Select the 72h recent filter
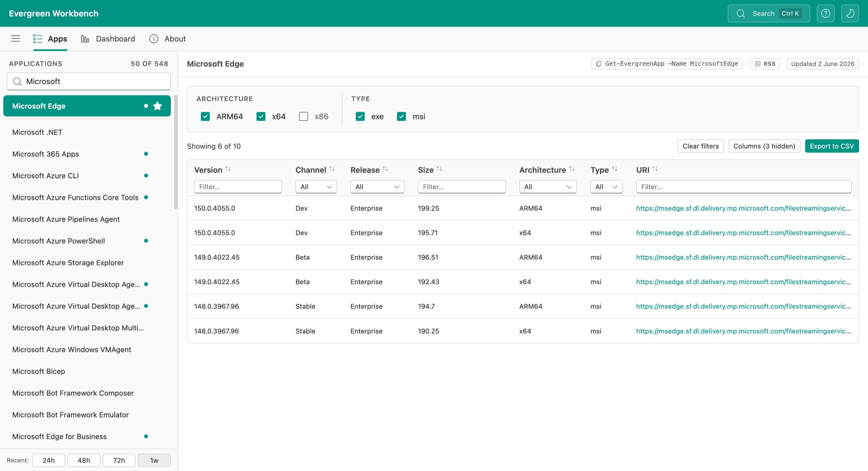Image resolution: width=868 pixels, height=471 pixels. click(x=119, y=460)
